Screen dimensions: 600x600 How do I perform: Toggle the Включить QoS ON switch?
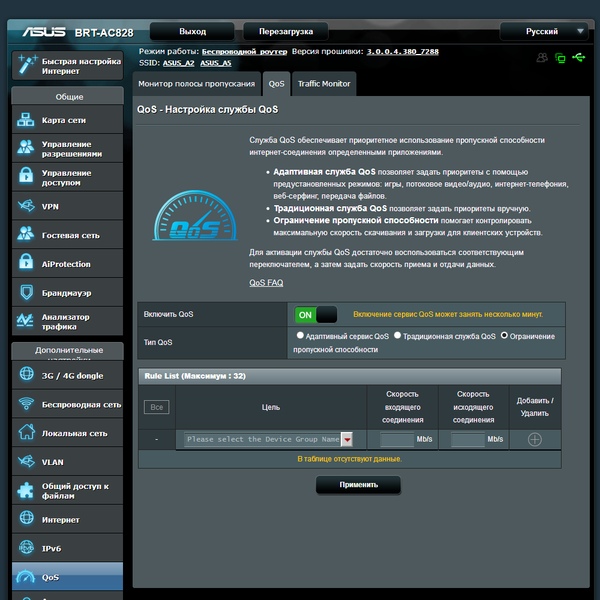316,315
